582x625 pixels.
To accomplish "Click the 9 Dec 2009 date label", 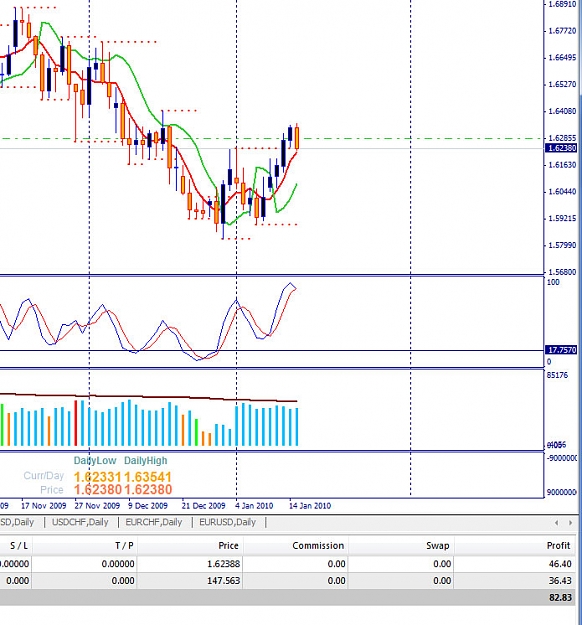I will [148, 506].
